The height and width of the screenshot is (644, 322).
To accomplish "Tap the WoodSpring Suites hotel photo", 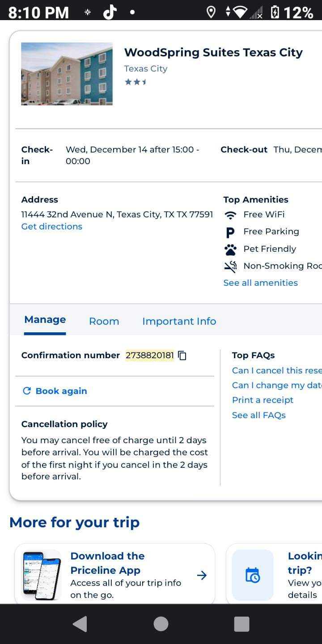I will [67, 73].
